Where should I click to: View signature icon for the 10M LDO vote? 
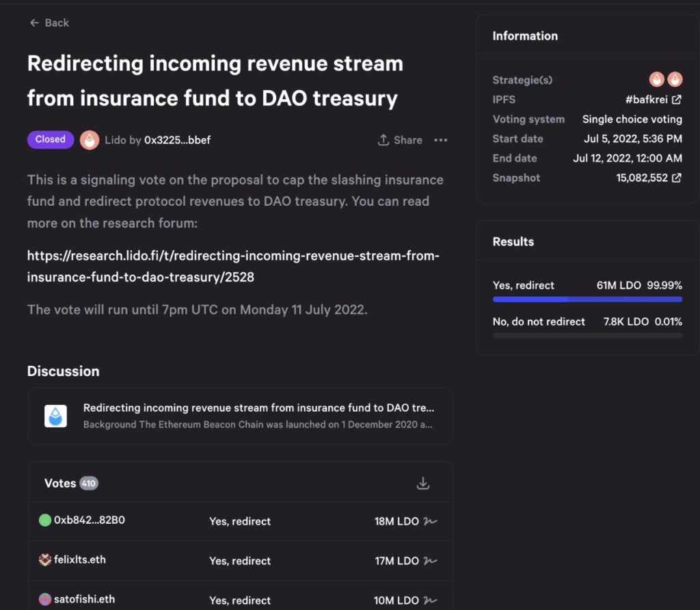430,600
